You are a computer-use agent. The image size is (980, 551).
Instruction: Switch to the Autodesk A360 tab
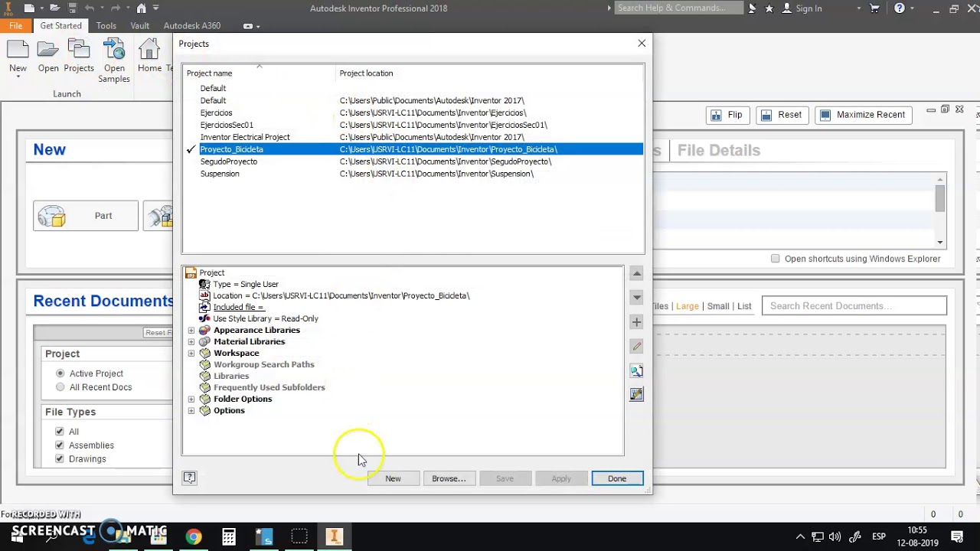191,26
